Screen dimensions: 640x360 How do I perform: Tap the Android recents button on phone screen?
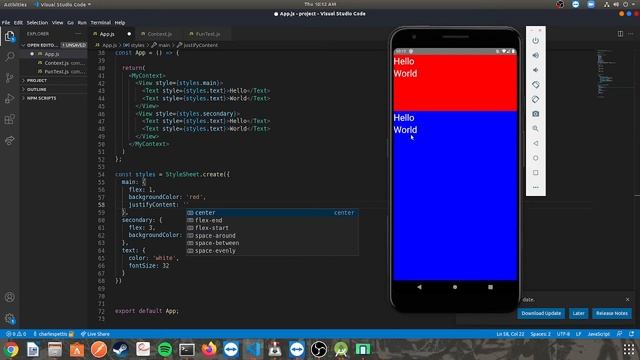tap(490, 287)
